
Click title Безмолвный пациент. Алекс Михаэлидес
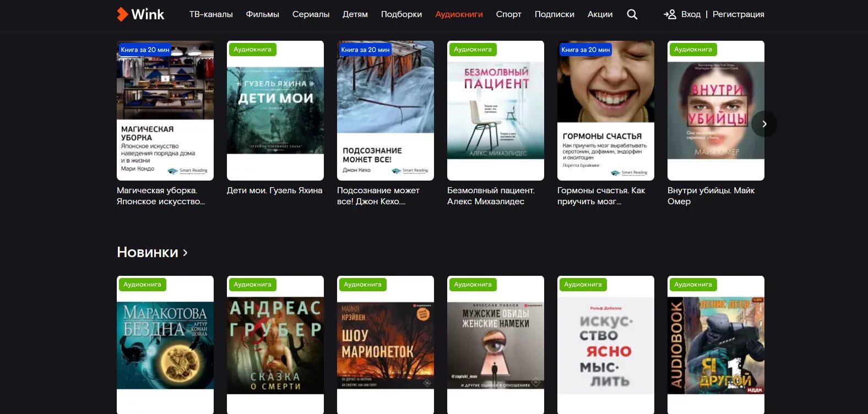tap(491, 196)
